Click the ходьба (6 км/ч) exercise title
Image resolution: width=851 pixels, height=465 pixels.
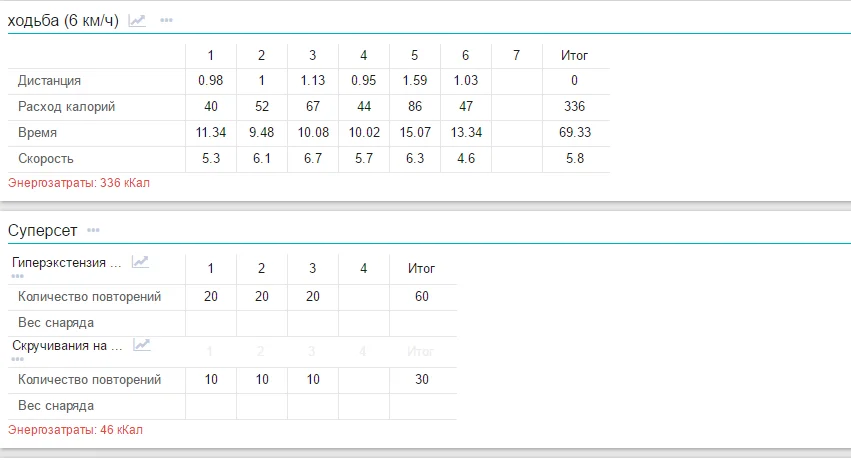coord(63,21)
